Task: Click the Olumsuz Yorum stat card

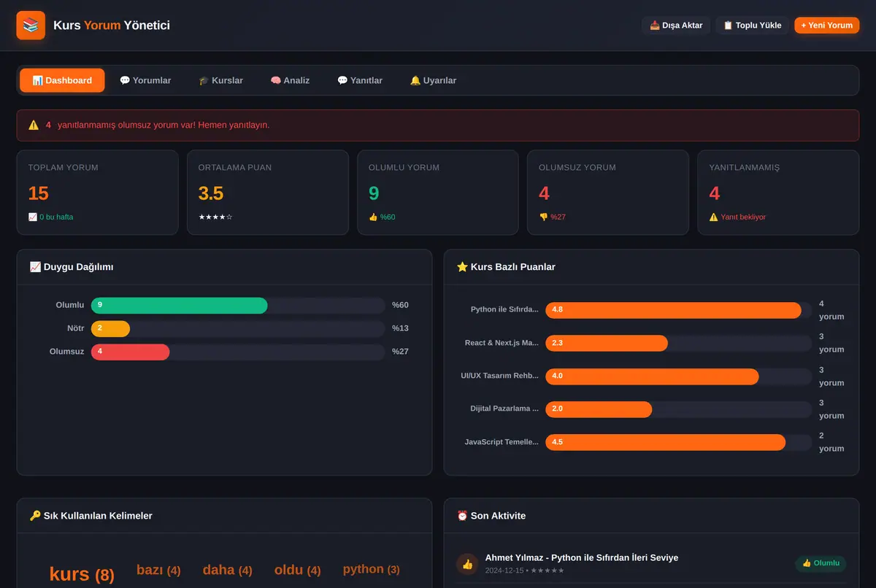Action: click(608, 193)
